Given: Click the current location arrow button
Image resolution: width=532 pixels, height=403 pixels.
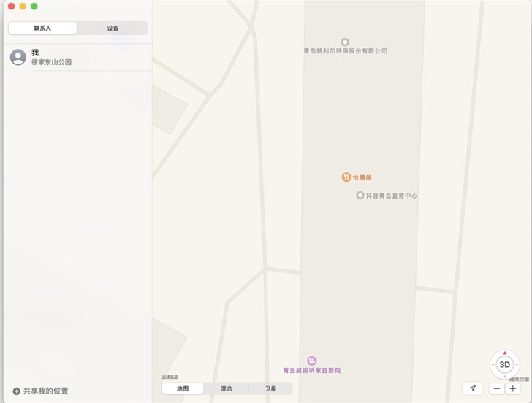Looking at the screenshot, I should (473, 388).
